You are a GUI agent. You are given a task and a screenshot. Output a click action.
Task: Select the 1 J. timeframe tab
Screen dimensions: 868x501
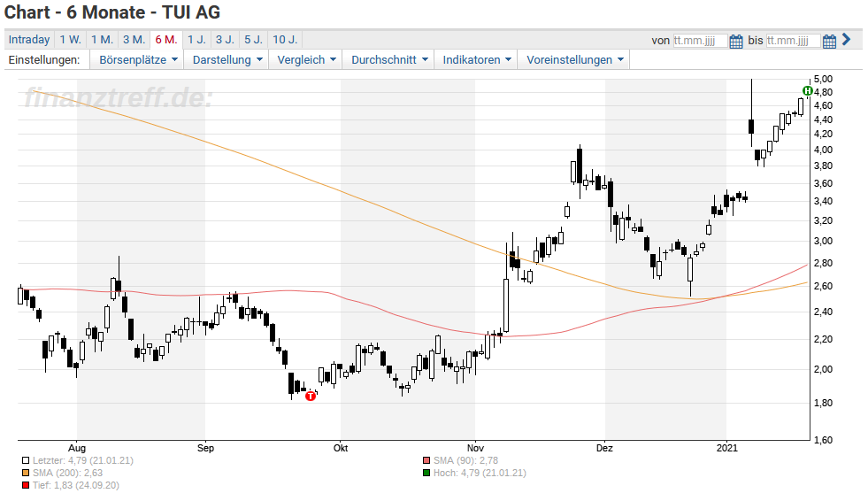click(196, 40)
